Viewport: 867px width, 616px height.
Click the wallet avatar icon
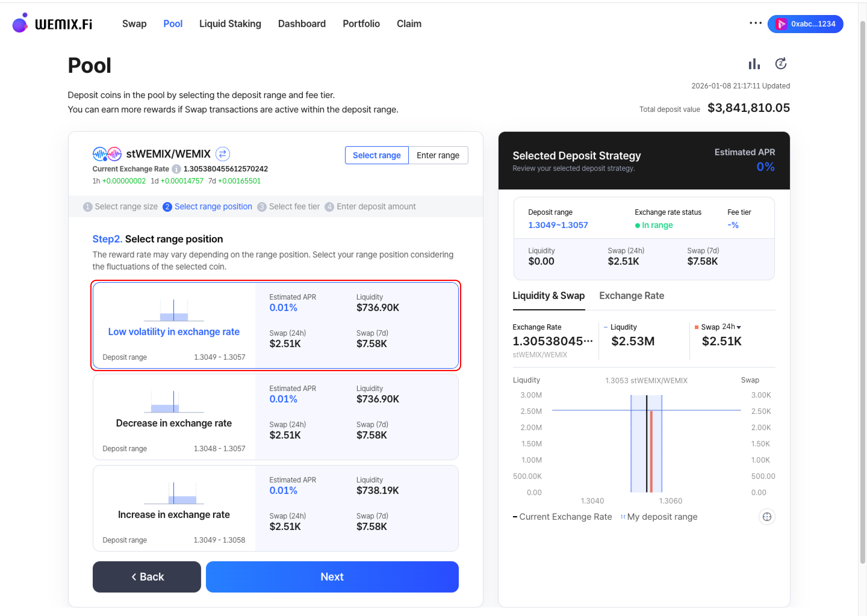point(781,24)
